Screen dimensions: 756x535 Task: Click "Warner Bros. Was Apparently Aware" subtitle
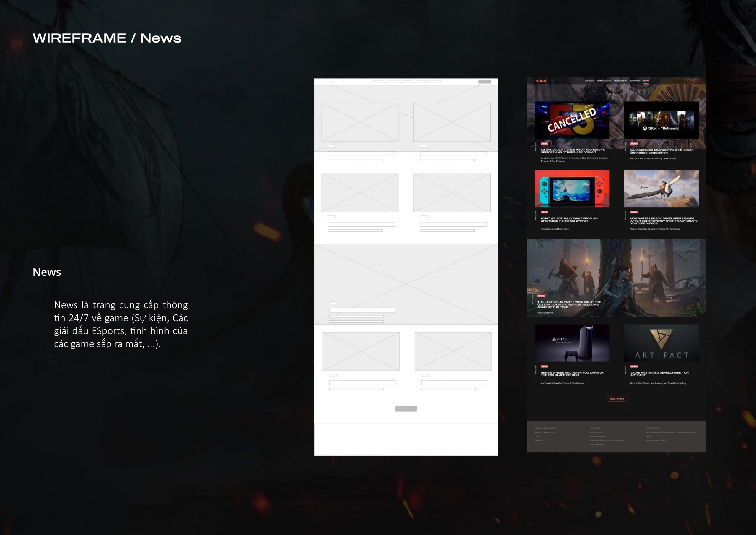655,229
